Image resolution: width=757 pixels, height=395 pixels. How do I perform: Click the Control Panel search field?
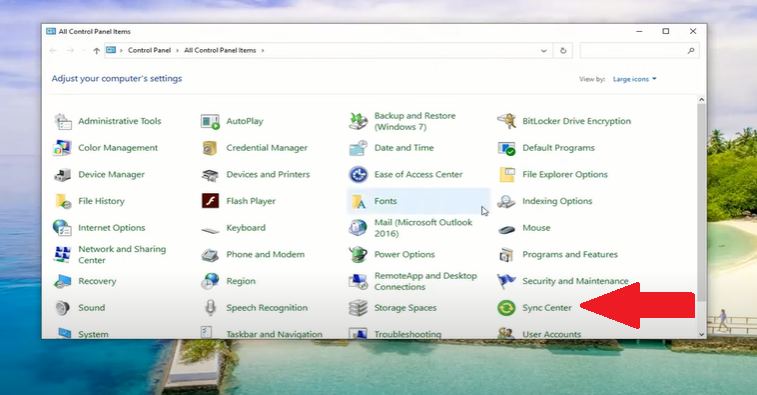coord(639,51)
